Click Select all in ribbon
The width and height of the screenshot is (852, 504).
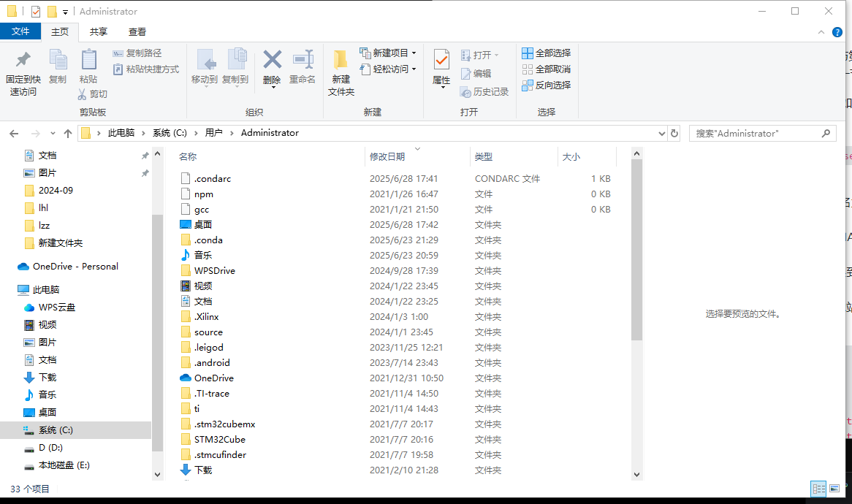coord(546,53)
